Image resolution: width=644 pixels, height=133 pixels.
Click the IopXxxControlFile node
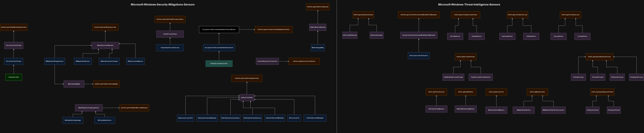pos(247,98)
